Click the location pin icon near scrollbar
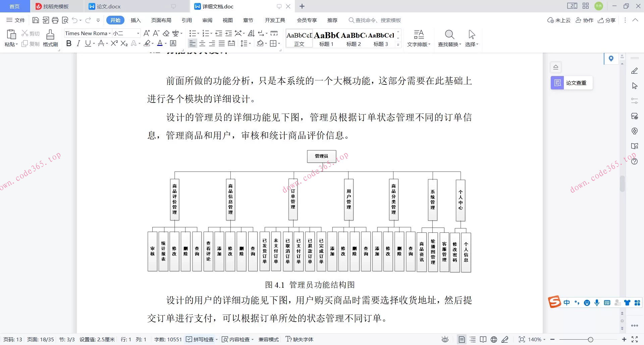Screen dimensions: 644x345 tap(611, 59)
